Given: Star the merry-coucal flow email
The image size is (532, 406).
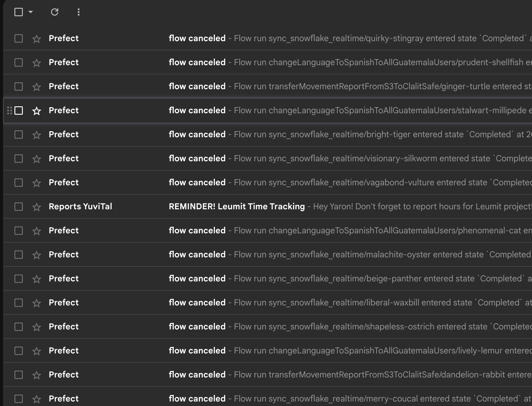Looking at the screenshot, I should (37, 399).
